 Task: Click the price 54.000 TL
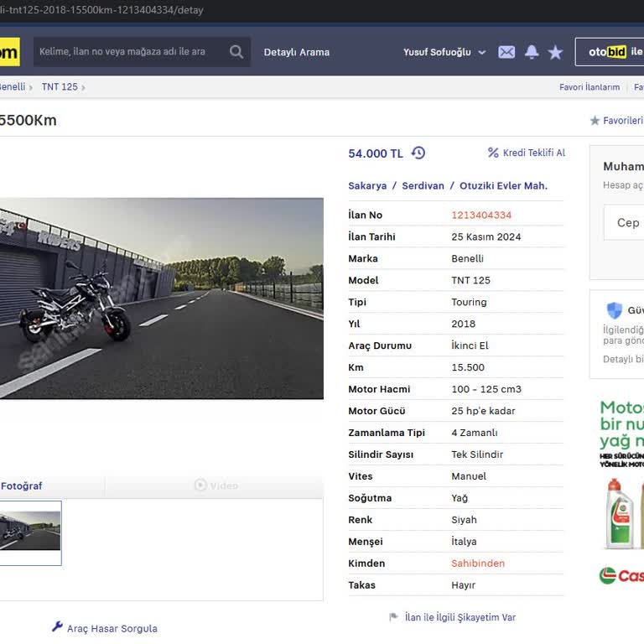tap(376, 153)
